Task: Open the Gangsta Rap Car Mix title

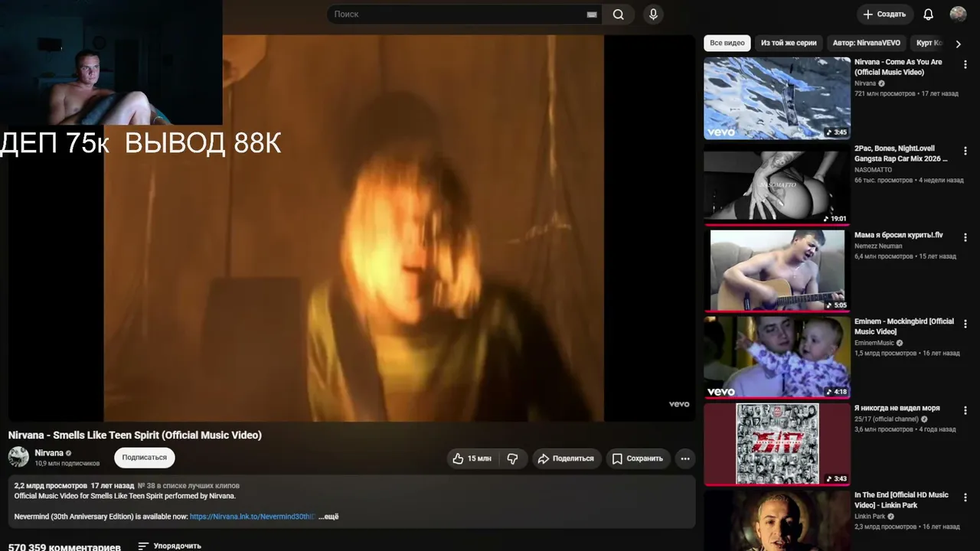Action: click(x=901, y=154)
